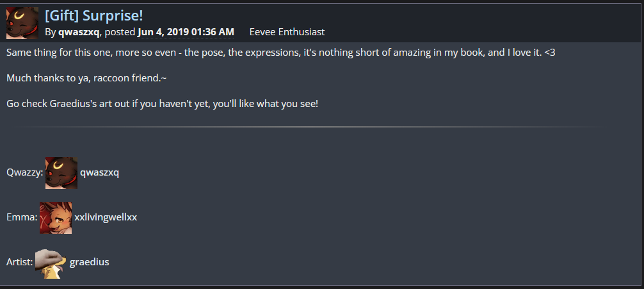644x289 pixels.
Task: Go to the graedius username link
Action: [x=89, y=262]
